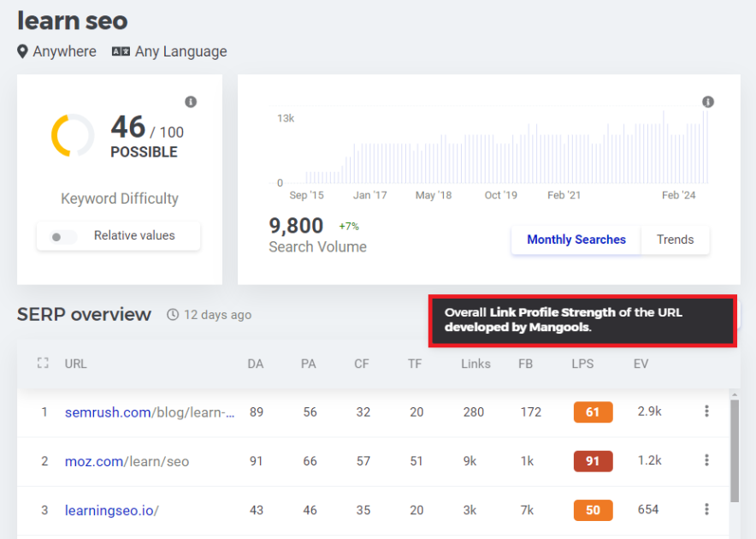Click the clock icon beside 12 days ago

[x=173, y=315]
